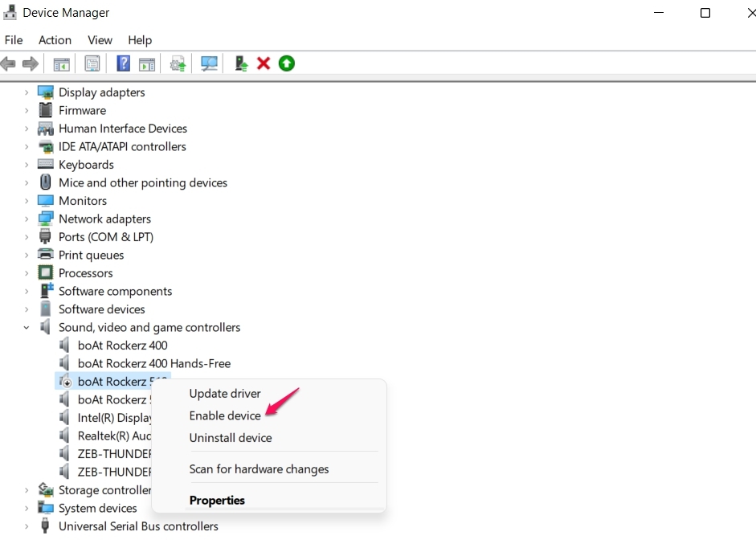Open the Help menu
756x540 pixels.
click(x=140, y=40)
